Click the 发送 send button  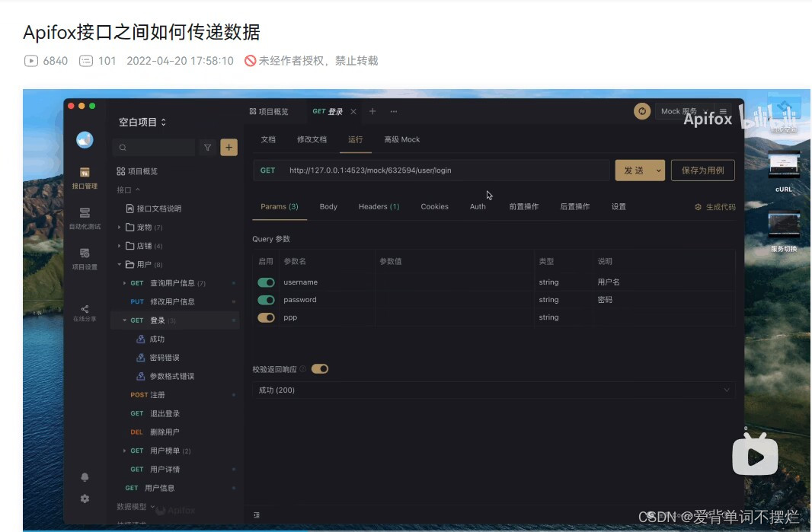(x=634, y=170)
